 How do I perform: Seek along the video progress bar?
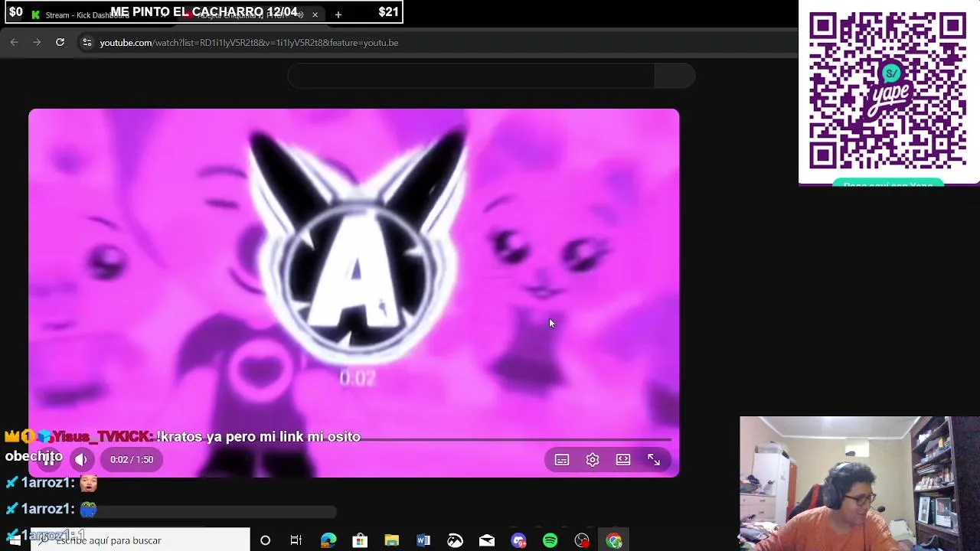point(354,440)
